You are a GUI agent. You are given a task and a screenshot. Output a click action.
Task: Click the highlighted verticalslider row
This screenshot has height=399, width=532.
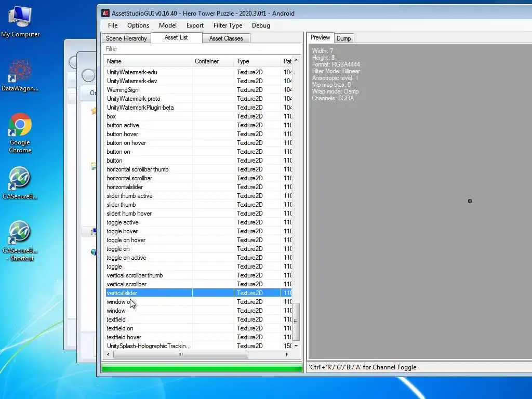198,292
